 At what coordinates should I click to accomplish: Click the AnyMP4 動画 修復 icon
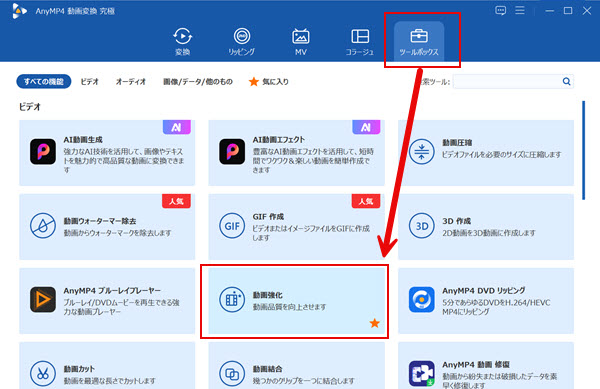421,373
